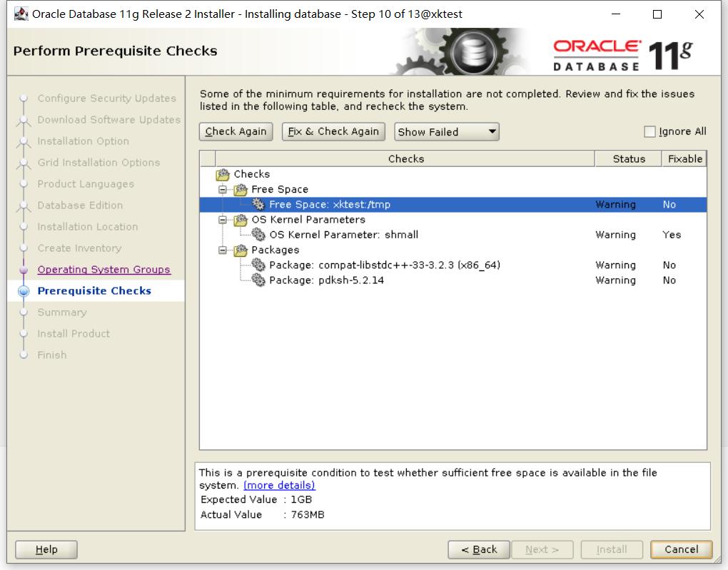728x570 pixels.
Task: Click the gear icon beside Free Space: xktest:/tmp
Action: click(x=258, y=204)
